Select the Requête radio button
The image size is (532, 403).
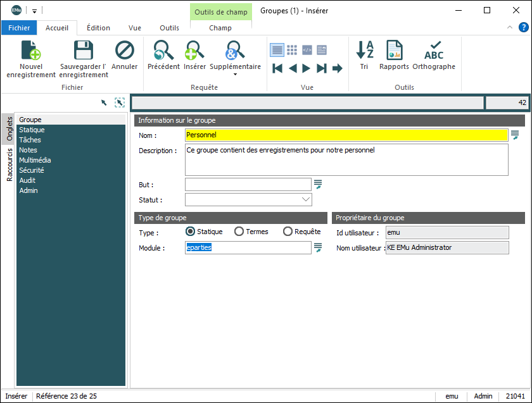pos(288,232)
